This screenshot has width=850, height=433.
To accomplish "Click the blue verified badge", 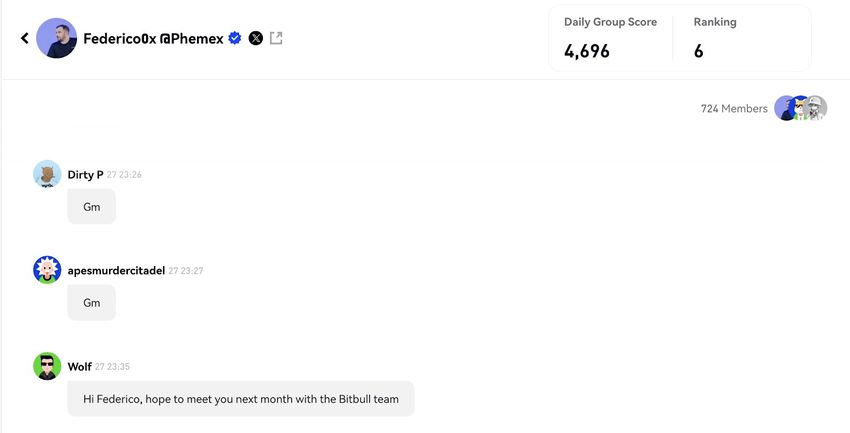I will 235,38.
